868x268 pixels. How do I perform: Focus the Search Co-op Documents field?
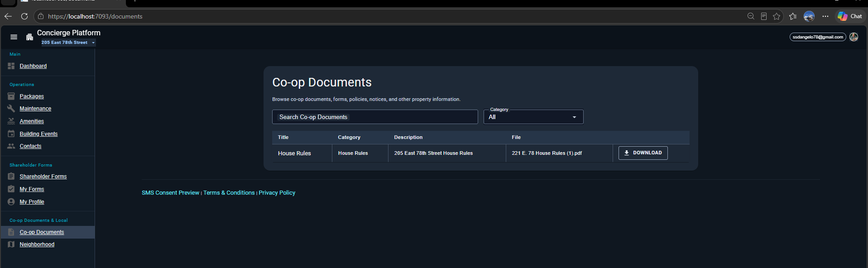(375, 117)
